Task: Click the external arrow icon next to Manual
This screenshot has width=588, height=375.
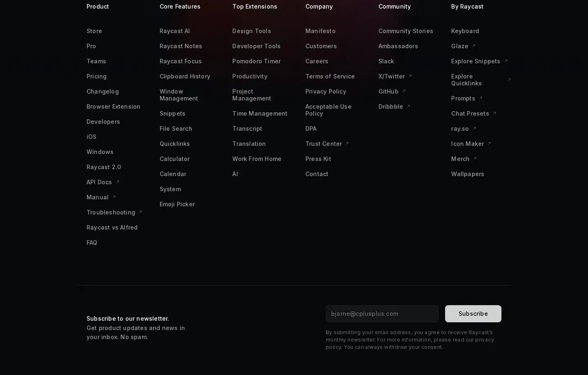Action: (114, 197)
